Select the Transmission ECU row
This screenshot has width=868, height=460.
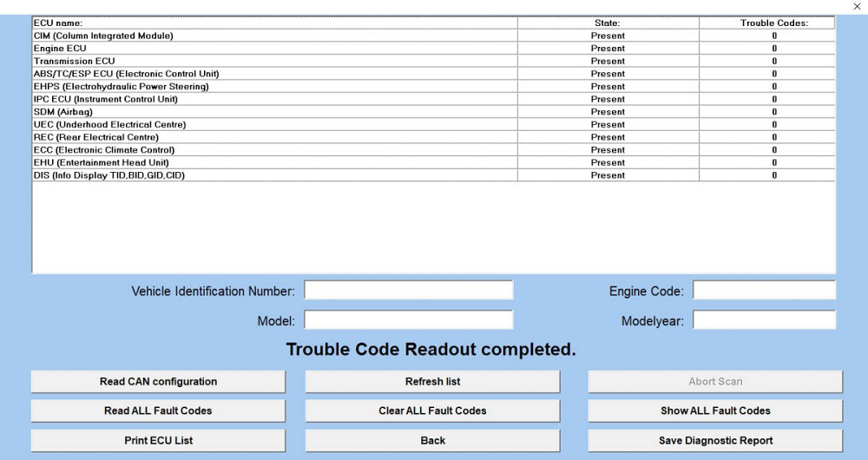click(x=433, y=61)
